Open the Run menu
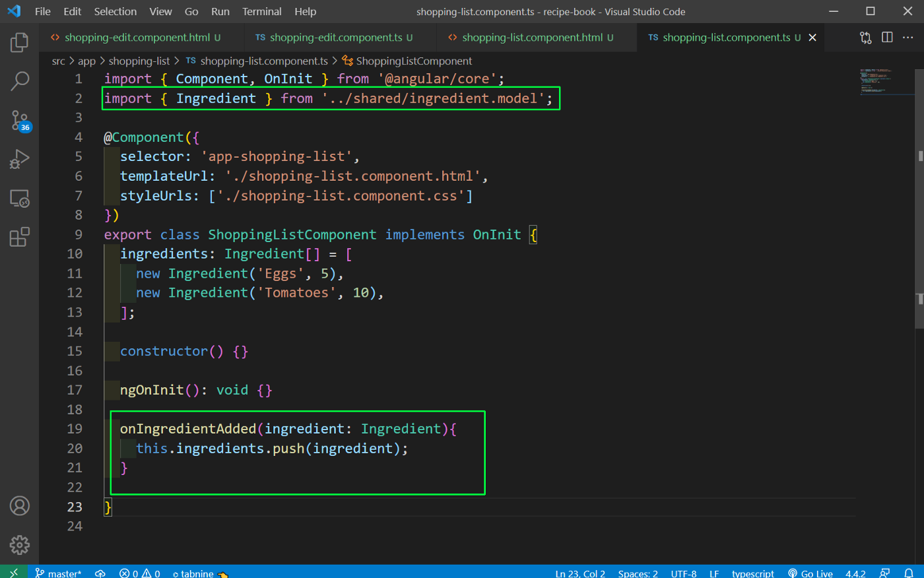The width and height of the screenshot is (924, 578). [220, 11]
